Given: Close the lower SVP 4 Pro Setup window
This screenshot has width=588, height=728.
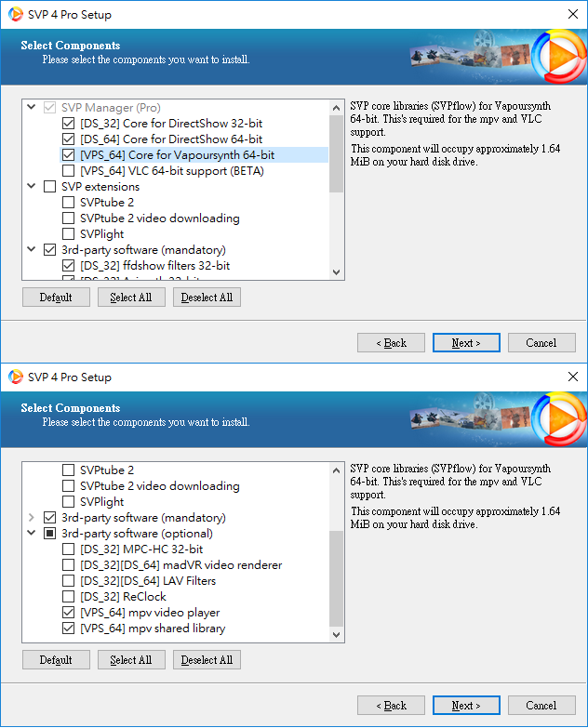Looking at the screenshot, I should point(573,377).
